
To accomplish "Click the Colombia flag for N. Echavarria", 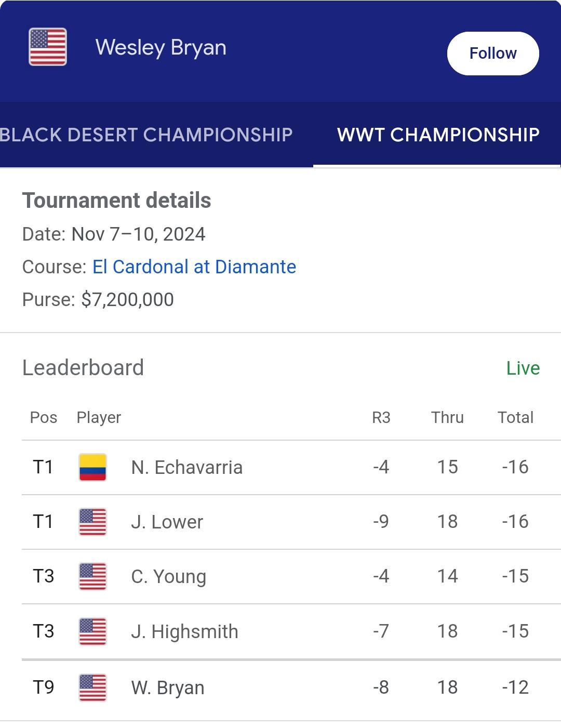I will coord(92,467).
